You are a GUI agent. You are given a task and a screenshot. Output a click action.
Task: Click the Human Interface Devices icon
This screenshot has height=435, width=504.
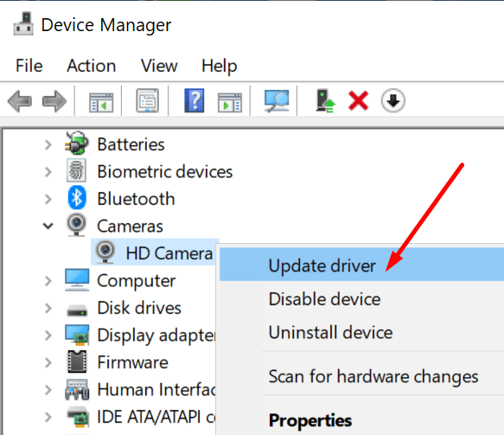77,389
